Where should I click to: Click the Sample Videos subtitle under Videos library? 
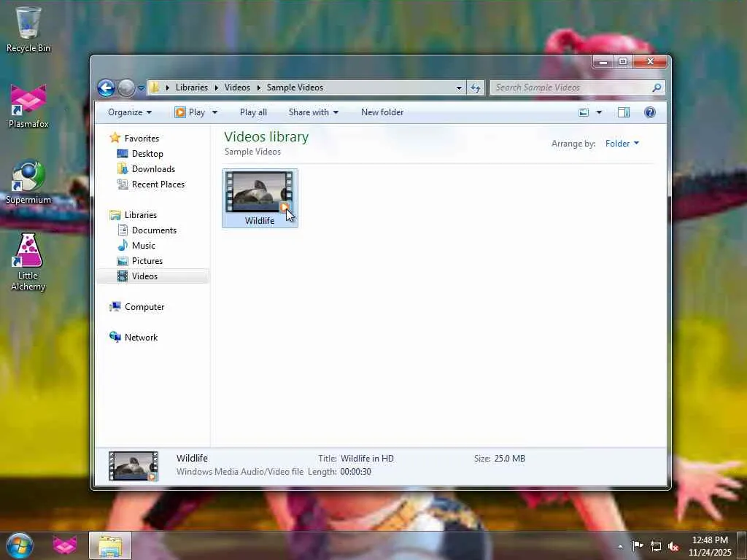pos(252,152)
